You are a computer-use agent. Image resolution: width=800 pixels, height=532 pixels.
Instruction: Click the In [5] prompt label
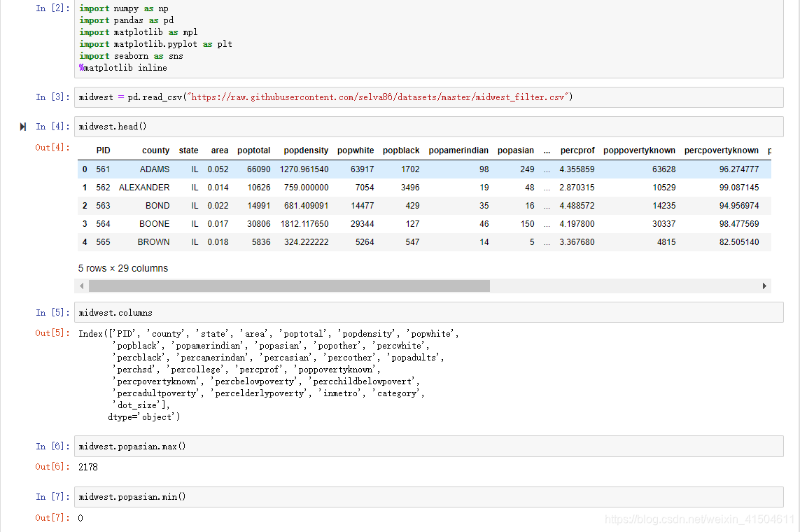pyautogui.click(x=52, y=313)
